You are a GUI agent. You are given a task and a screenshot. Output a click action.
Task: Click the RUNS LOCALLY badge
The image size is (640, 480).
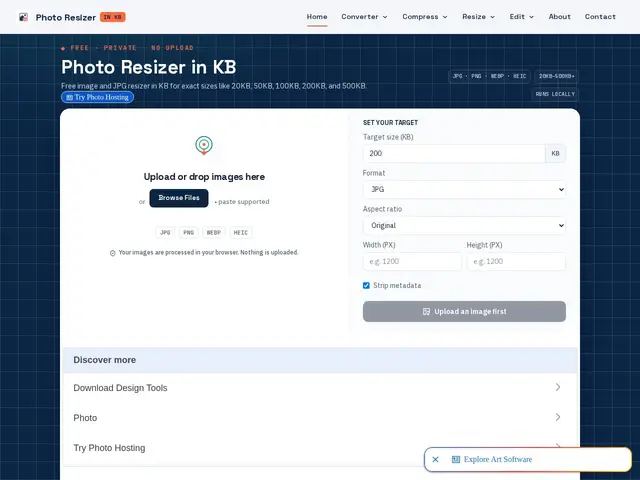(x=555, y=94)
